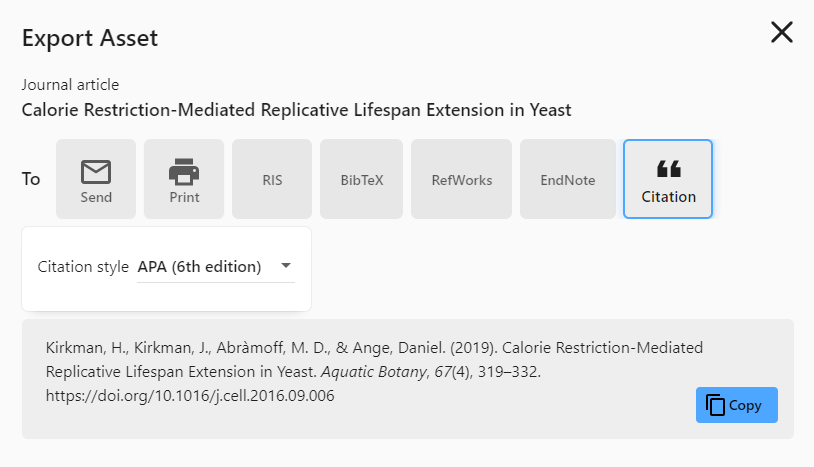Select the Citation quotation-mark icon

point(668,169)
